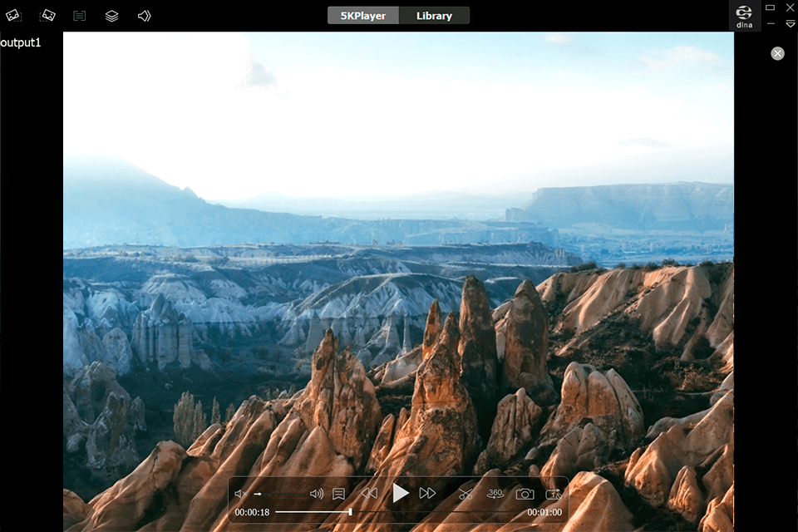Open the chapters list icon in control bar
Viewport: 798px width, 532px height.
coord(338,494)
